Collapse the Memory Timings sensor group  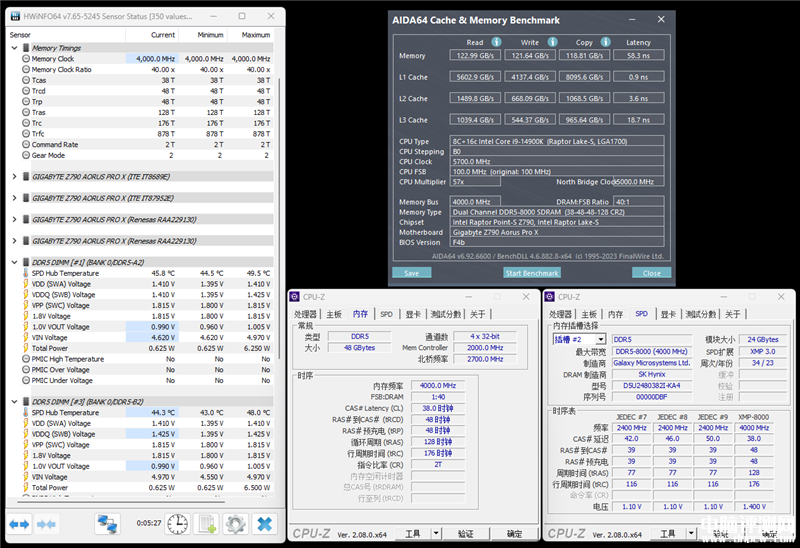[14, 48]
